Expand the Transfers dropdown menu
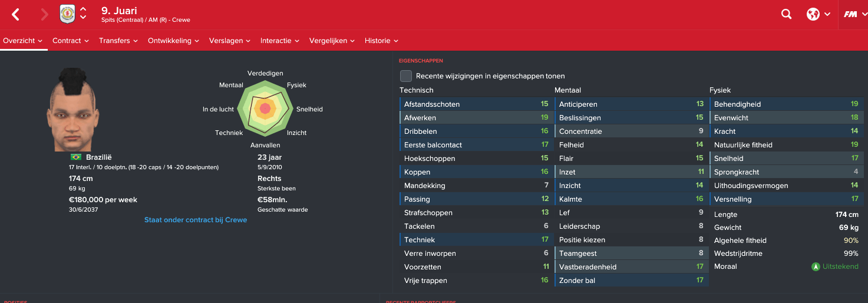The image size is (868, 303). point(118,41)
